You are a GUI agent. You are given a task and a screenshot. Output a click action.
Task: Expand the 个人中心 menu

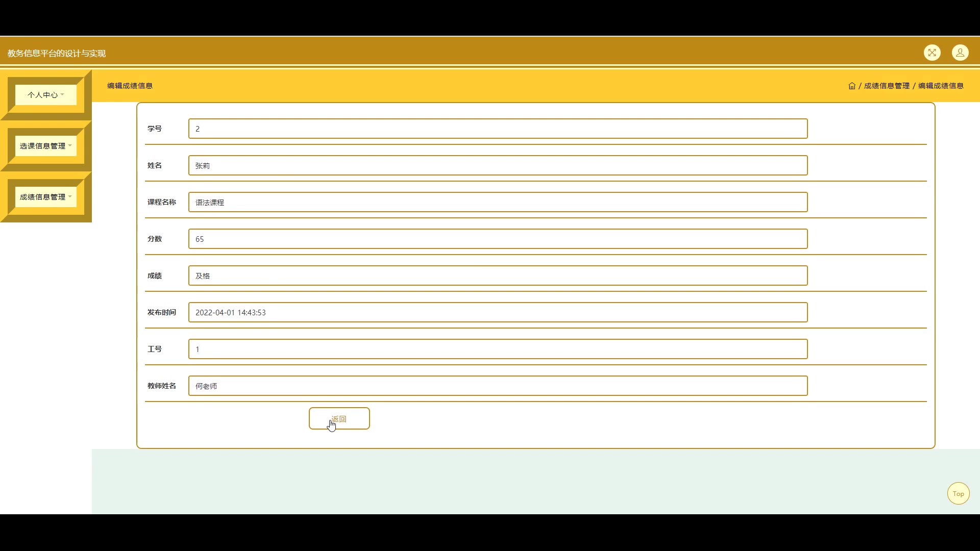pyautogui.click(x=46, y=95)
